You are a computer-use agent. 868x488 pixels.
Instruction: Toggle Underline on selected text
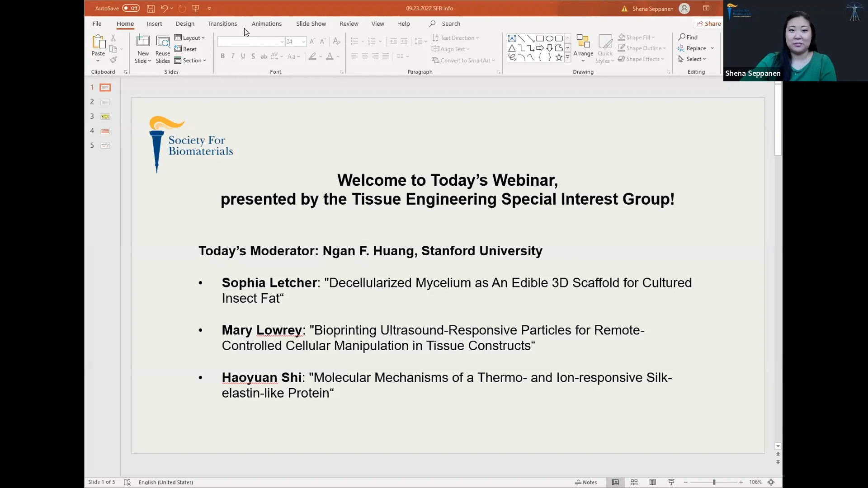point(243,56)
